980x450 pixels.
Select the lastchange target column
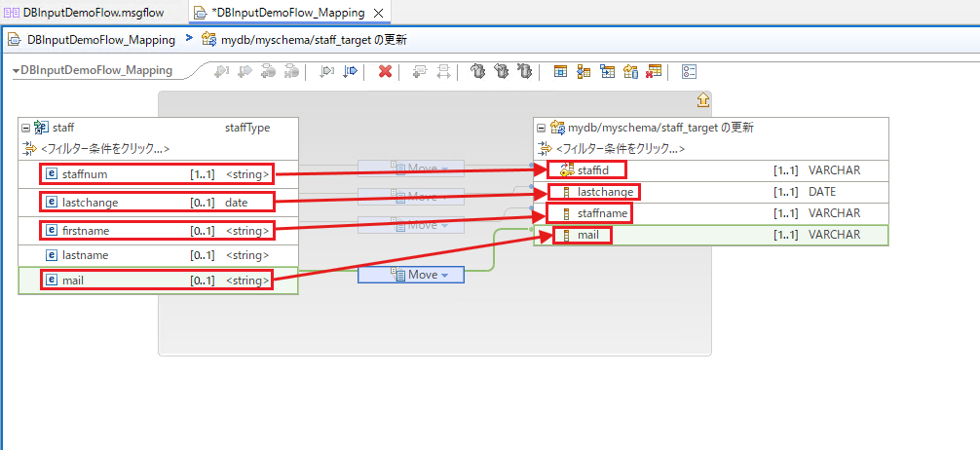click(710, 192)
